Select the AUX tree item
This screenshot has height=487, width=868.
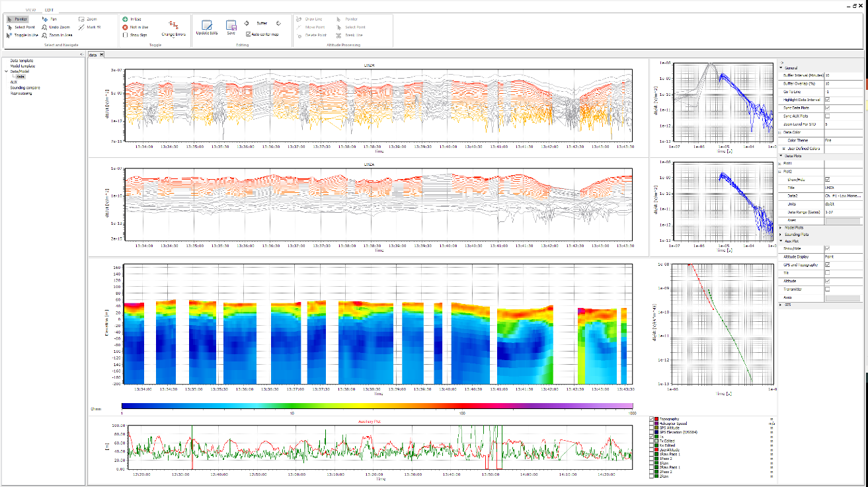pos(13,82)
